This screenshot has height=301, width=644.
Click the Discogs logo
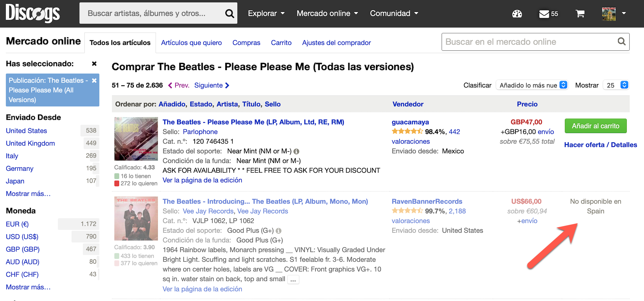[33, 13]
